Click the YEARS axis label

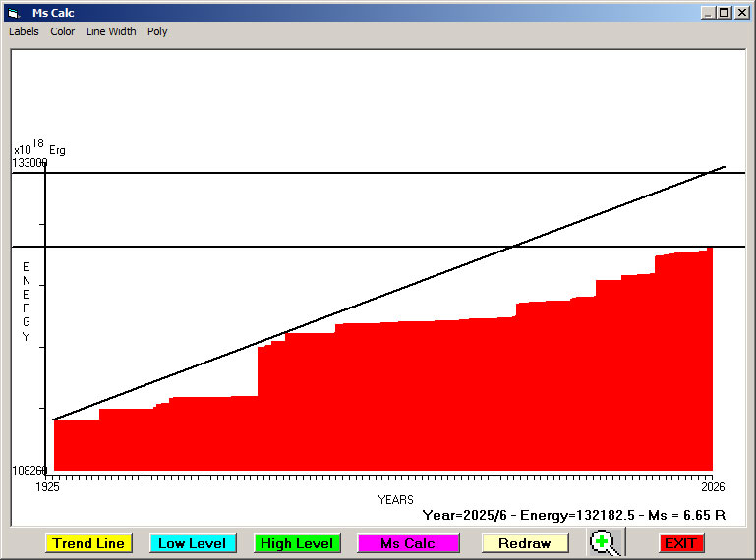[x=395, y=500]
